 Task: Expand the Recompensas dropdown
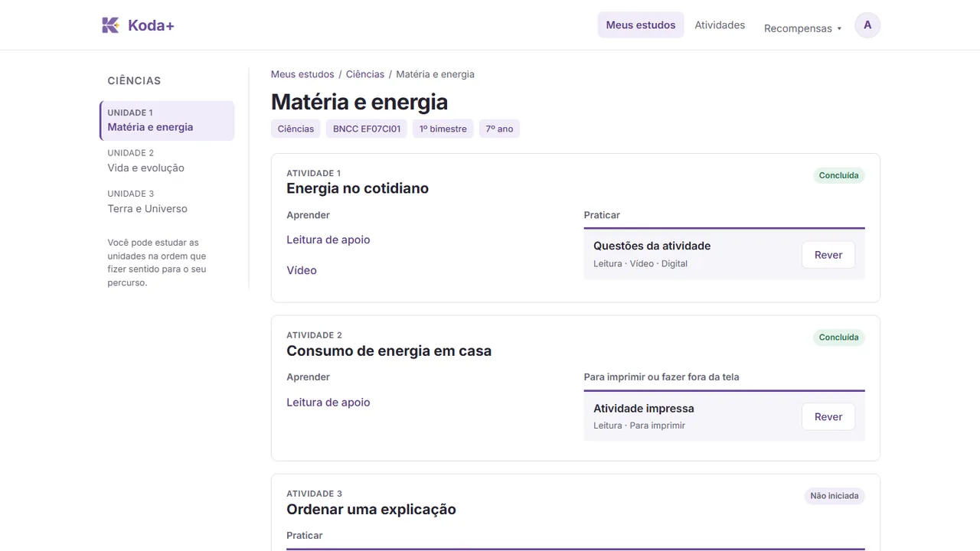tap(802, 28)
